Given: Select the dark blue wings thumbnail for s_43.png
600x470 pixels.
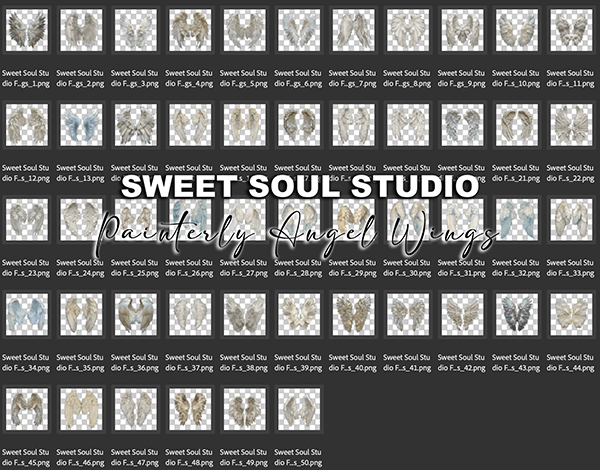Looking at the screenshot, I should (517, 314).
